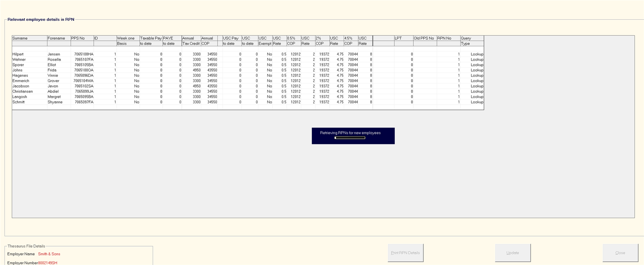This screenshot has width=644, height=265.
Task: Select the Christiansen surname cell
Action: 29,91
